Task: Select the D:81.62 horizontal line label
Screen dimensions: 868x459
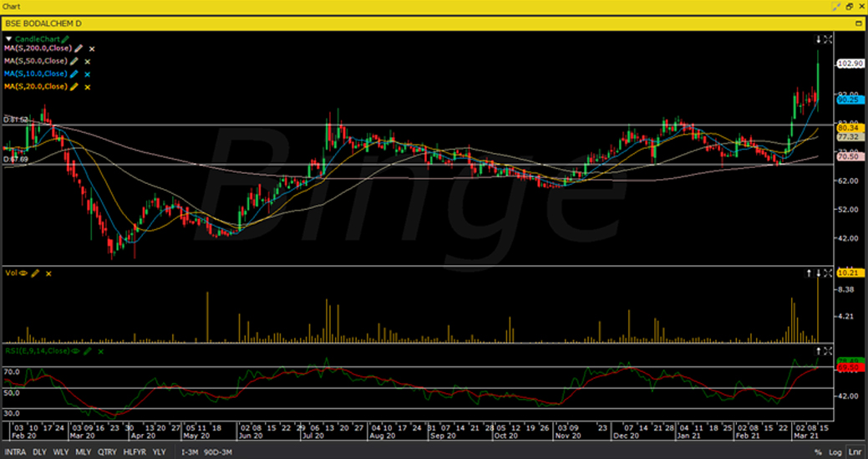Action: pyautogui.click(x=16, y=120)
